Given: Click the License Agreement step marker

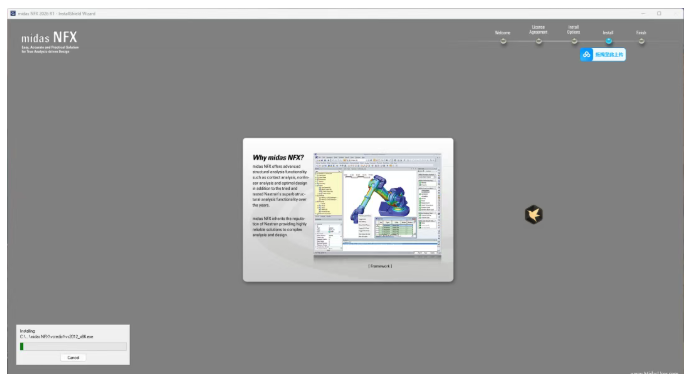Looking at the screenshot, I should point(538,41).
